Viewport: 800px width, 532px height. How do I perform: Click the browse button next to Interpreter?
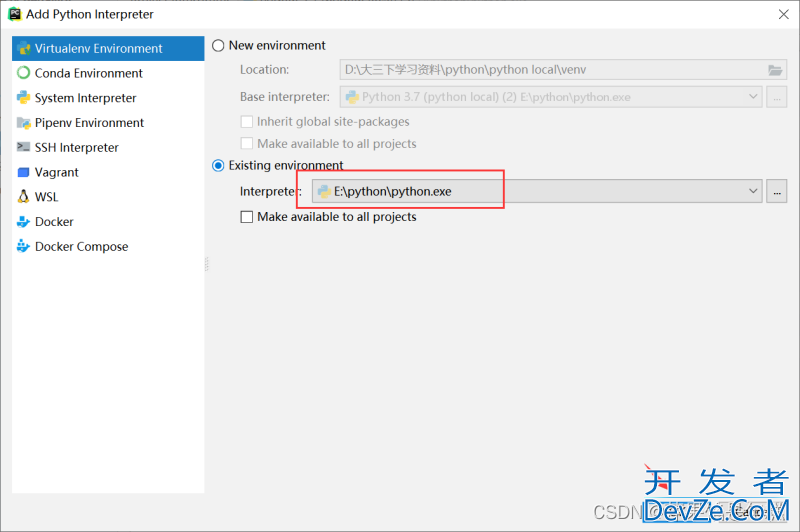pos(777,191)
